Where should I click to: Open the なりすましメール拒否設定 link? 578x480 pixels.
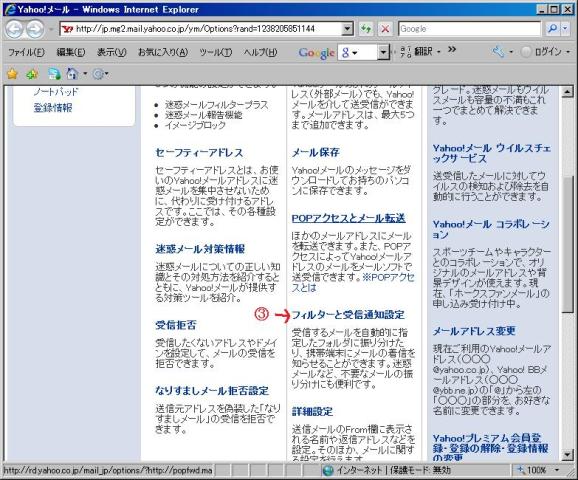click(212, 390)
